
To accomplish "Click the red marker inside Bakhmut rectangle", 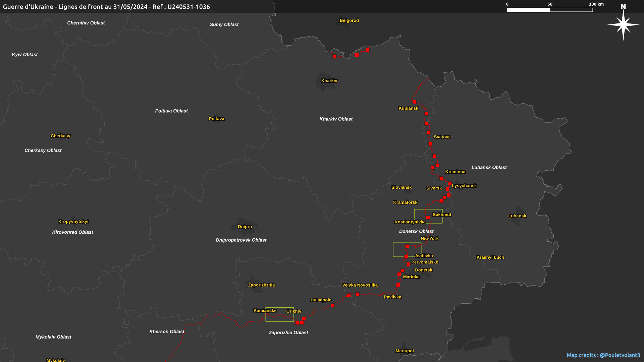I will point(428,218).
